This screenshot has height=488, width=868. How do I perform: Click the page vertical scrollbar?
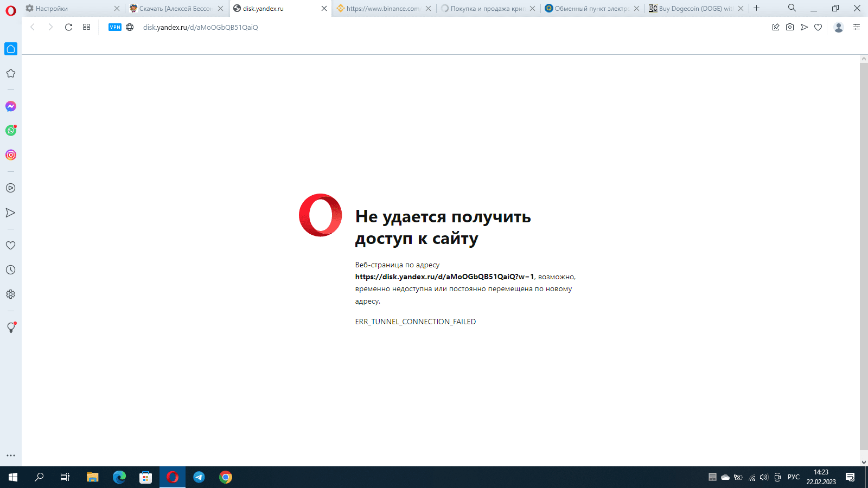coord(864,255)
